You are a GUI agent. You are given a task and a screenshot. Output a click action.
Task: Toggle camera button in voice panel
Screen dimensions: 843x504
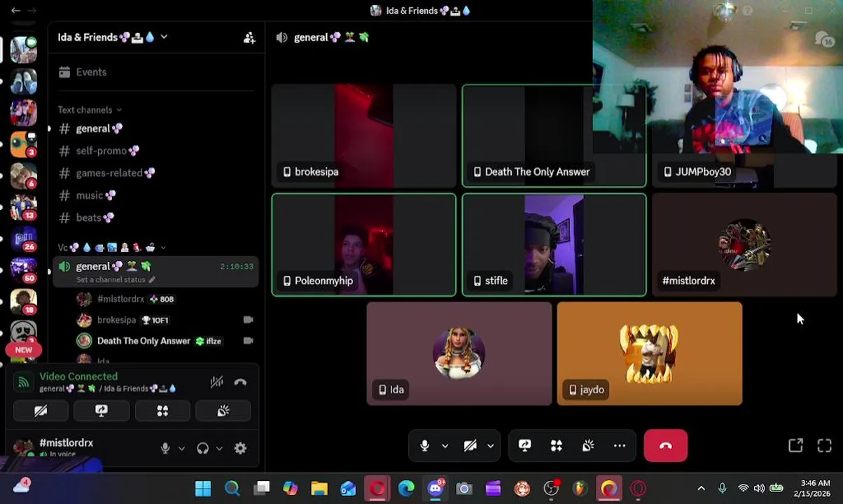click(41, 411)
